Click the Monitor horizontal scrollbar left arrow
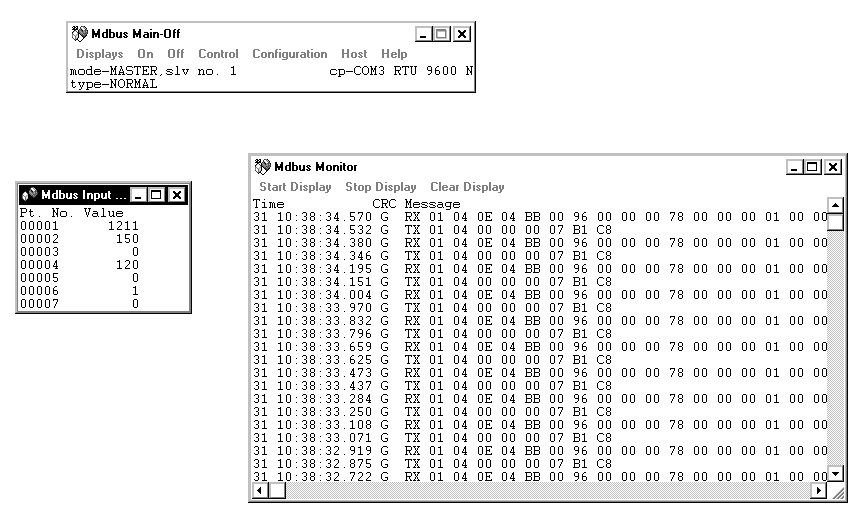Viewport: 865px width, 519px height. coord(260,490)
